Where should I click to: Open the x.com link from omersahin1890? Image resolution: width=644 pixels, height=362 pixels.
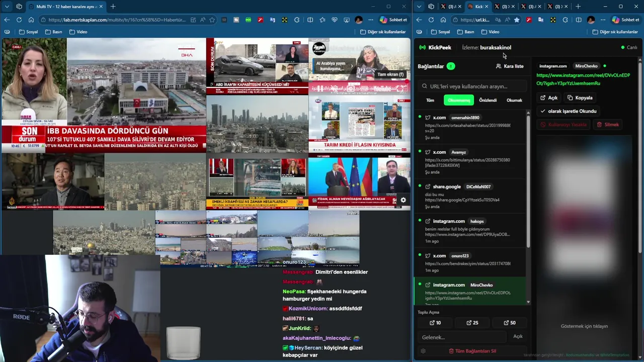point(470,127)
